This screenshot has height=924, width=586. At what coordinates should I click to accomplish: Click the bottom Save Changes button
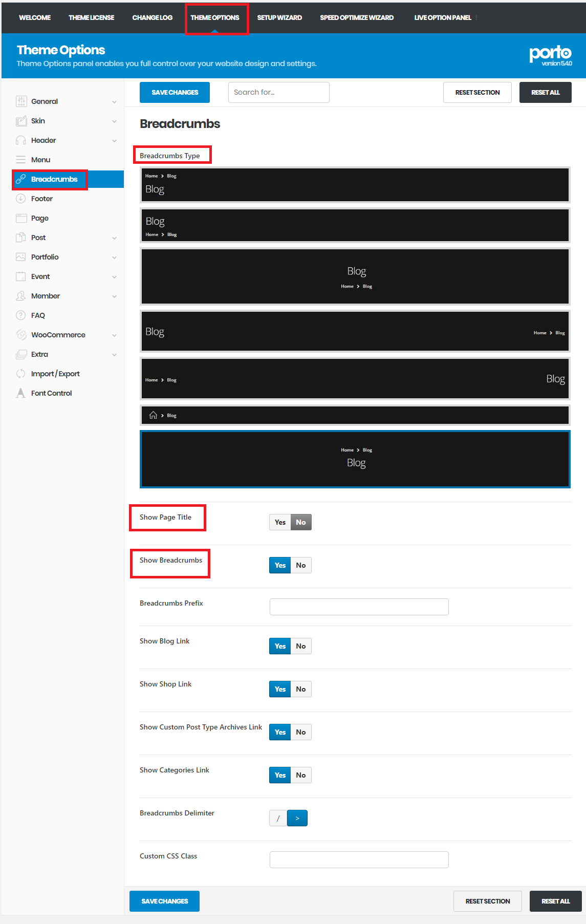point(164,901)
